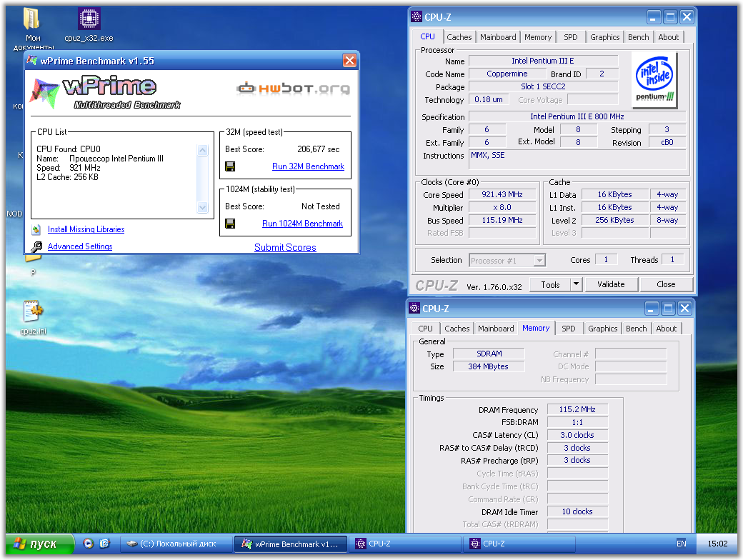Click the Run 1024M Benchmark link
This screenshot has height=560, width=743.
[302, 224]
